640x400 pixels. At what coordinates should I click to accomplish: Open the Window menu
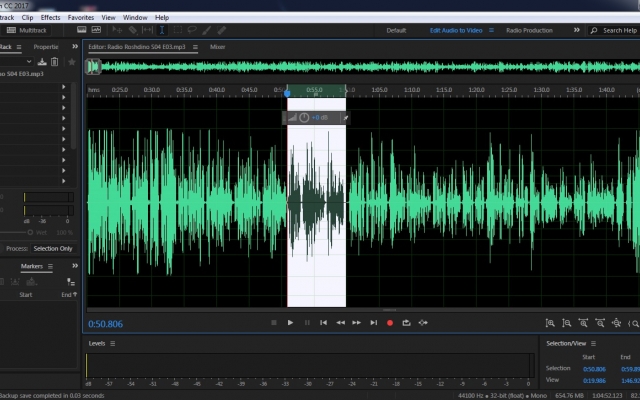click(x=135, y=18)
